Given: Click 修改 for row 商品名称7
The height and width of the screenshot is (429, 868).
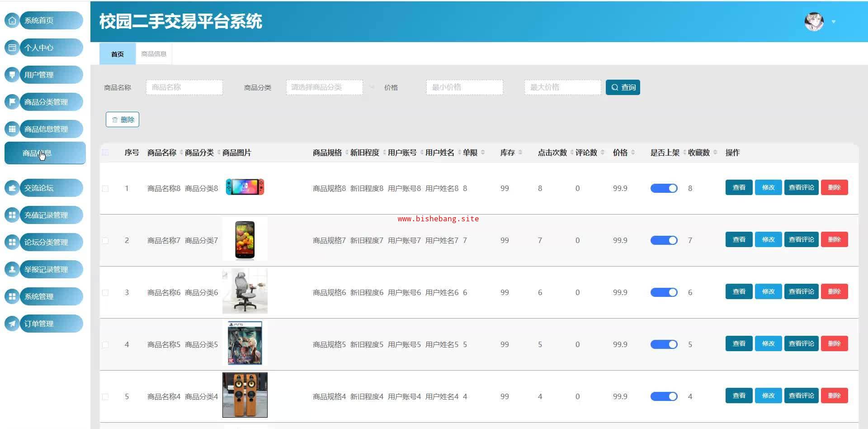Looking at the screenshot, I should click(x=769, y=239).
